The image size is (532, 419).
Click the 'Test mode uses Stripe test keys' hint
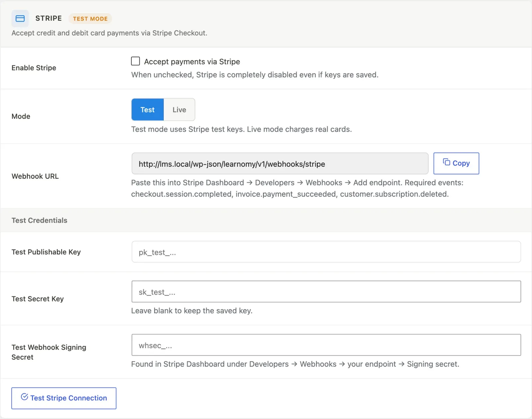[241, 129]
